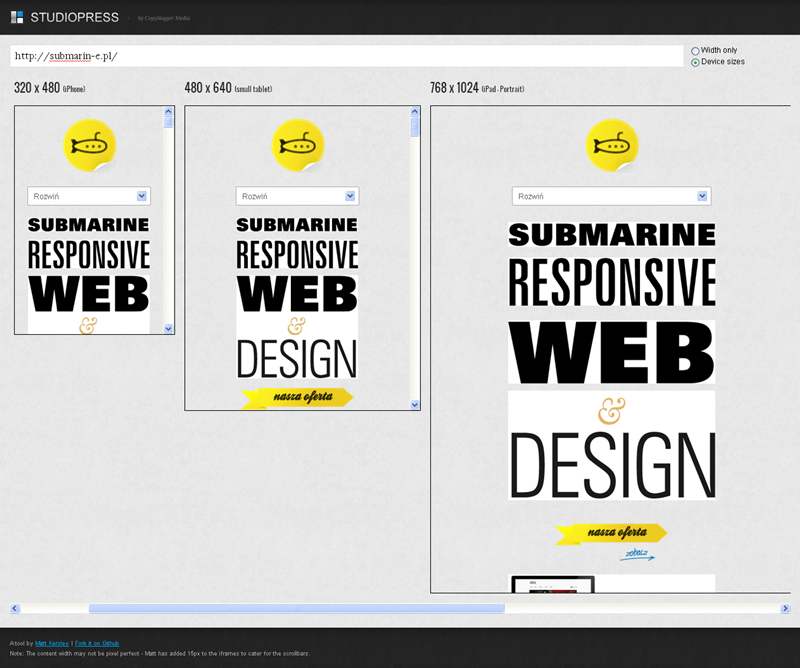Click "nasza oferta" ribbon in iPad preview
Image resolution: width=800 pixels, height=668 pixels.
coord(612,533)
